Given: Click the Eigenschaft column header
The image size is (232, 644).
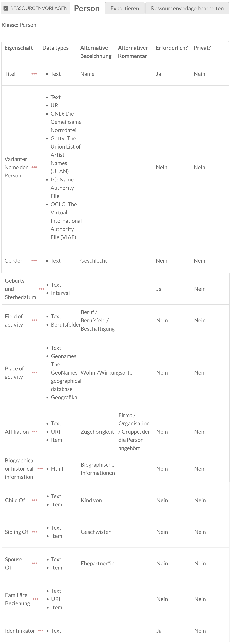Looking at the screenshot, I should pyautogui.click(x=19, y=48).
